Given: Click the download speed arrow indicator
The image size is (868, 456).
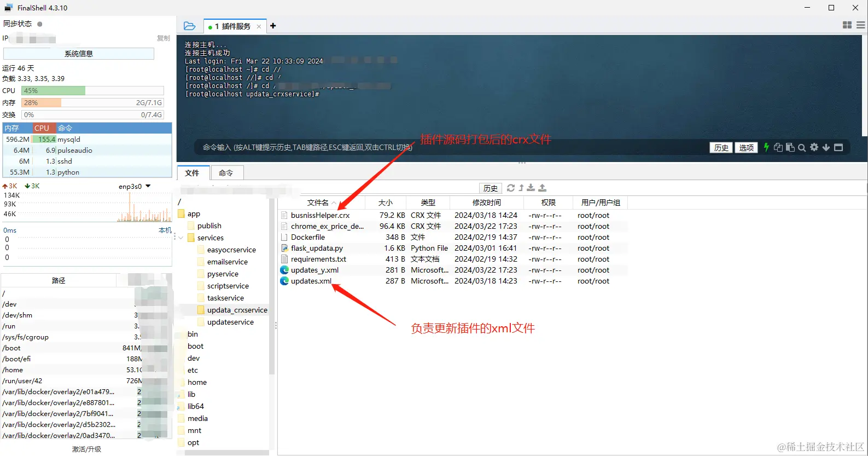Looking at the screenshot, I should point(27,186).
